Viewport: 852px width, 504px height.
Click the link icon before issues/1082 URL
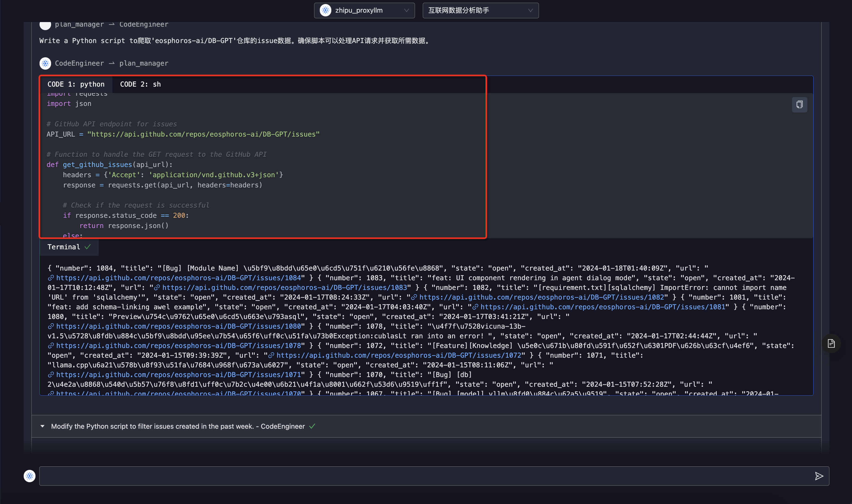click(414, 297)
